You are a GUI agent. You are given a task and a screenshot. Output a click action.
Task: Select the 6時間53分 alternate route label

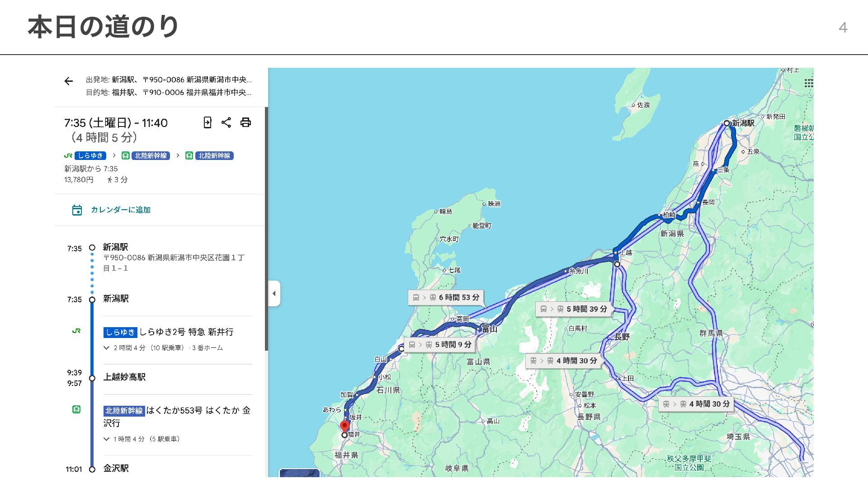(446, 298)
